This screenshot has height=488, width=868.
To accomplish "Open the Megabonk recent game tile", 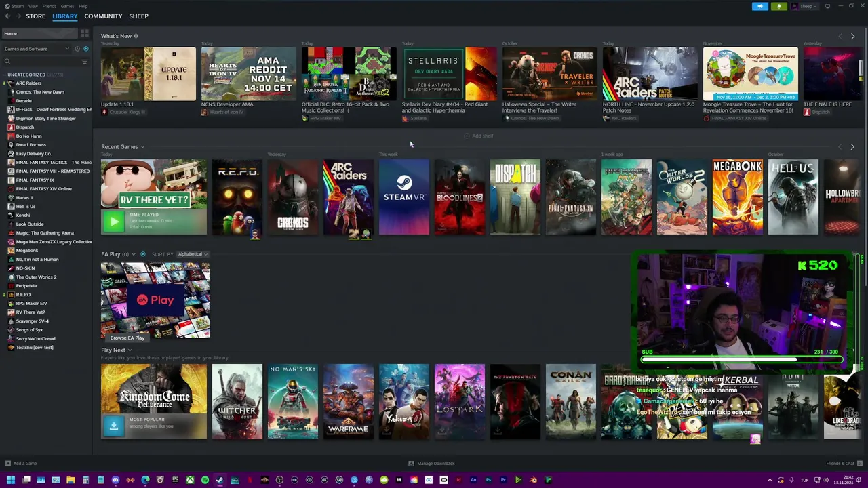I will (x=738, y=197).
